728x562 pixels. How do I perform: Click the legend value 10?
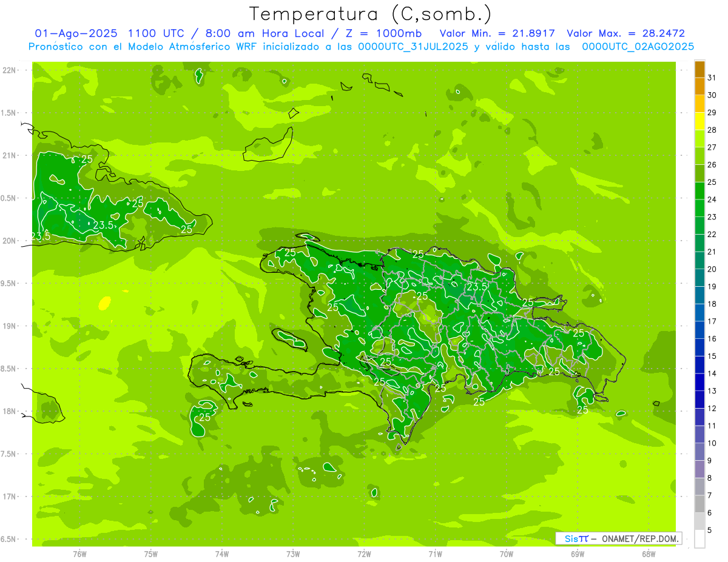(712, 443)
